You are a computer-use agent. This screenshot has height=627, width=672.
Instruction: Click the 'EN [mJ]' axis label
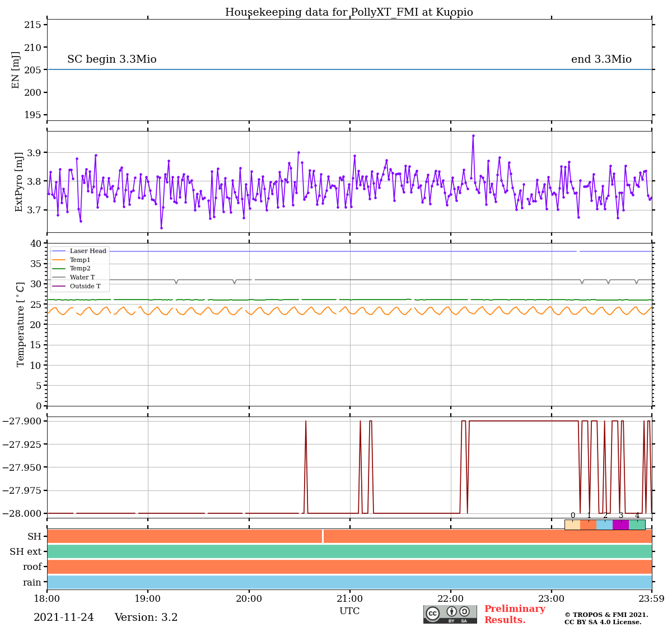coord(16,70)
